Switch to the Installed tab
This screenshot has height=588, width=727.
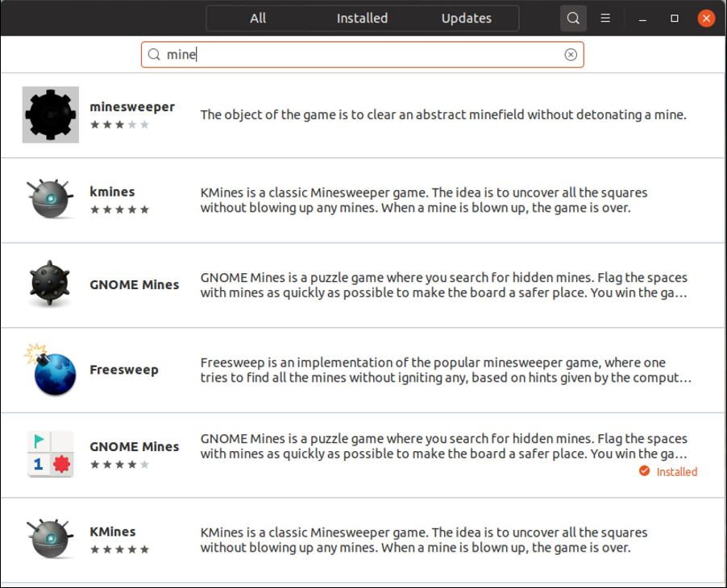362,18
